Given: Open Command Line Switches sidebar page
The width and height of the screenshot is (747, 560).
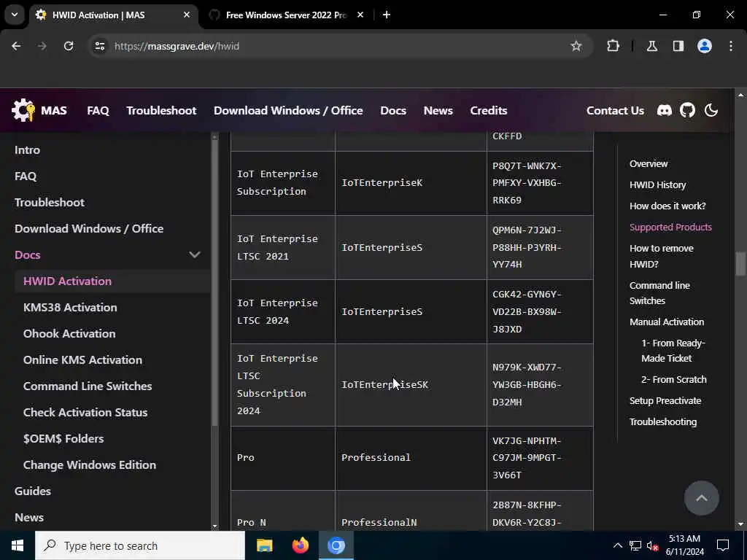Looking at the screenshot, I should click(88, 386).
